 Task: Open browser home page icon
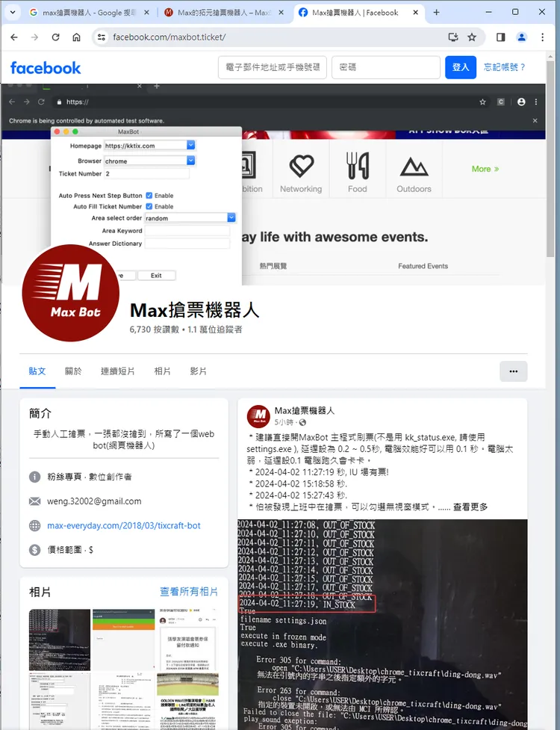click(76, 37)
